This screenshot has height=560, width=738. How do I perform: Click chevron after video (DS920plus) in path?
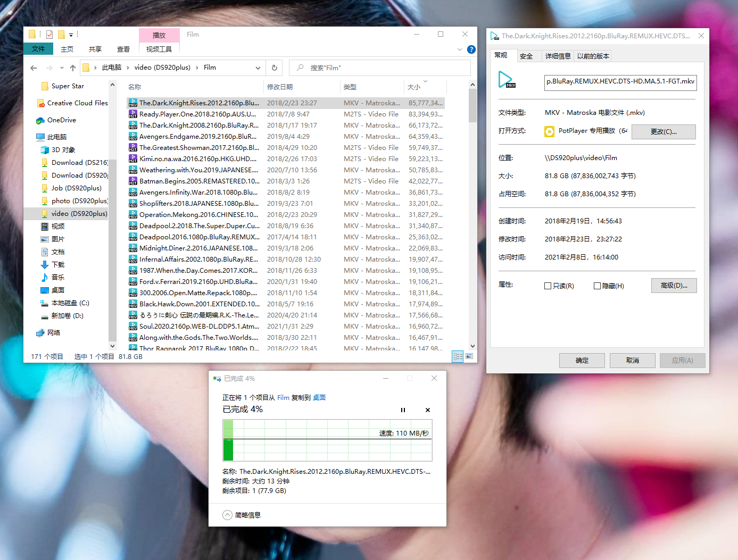[x=197, y=68]
